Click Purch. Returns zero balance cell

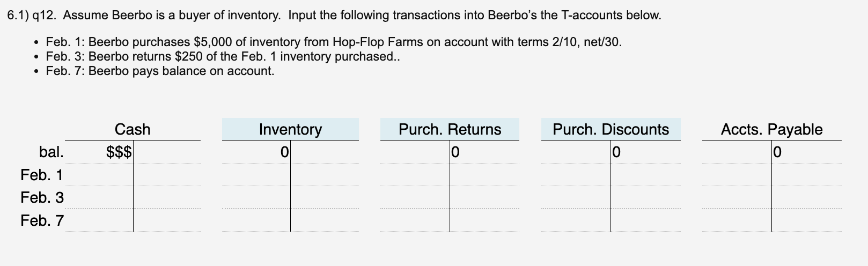[484, 152]
